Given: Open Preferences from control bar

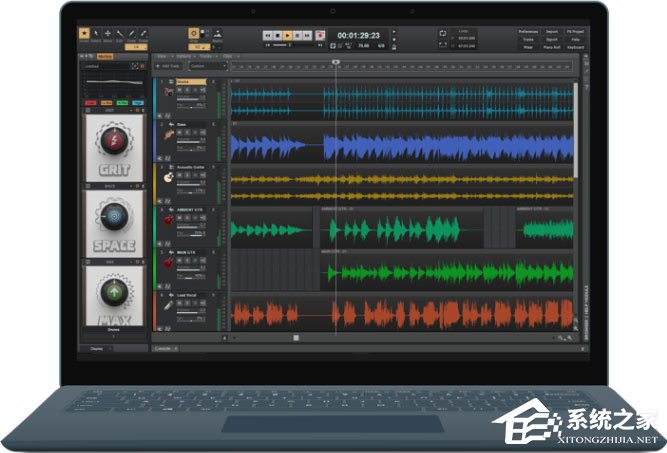Looking at the screenshot, I should point(528,32).
